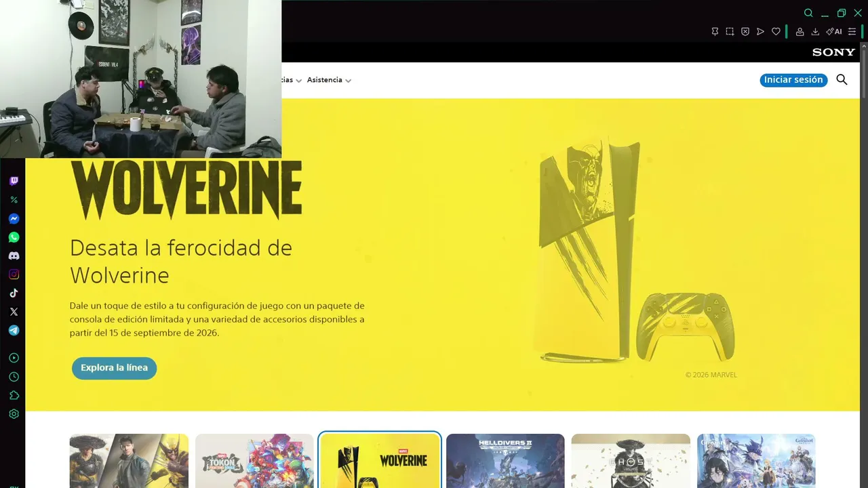
Task: Click the Iniciar sesión button
Action: pyautogui.click(x=793, y=80)
